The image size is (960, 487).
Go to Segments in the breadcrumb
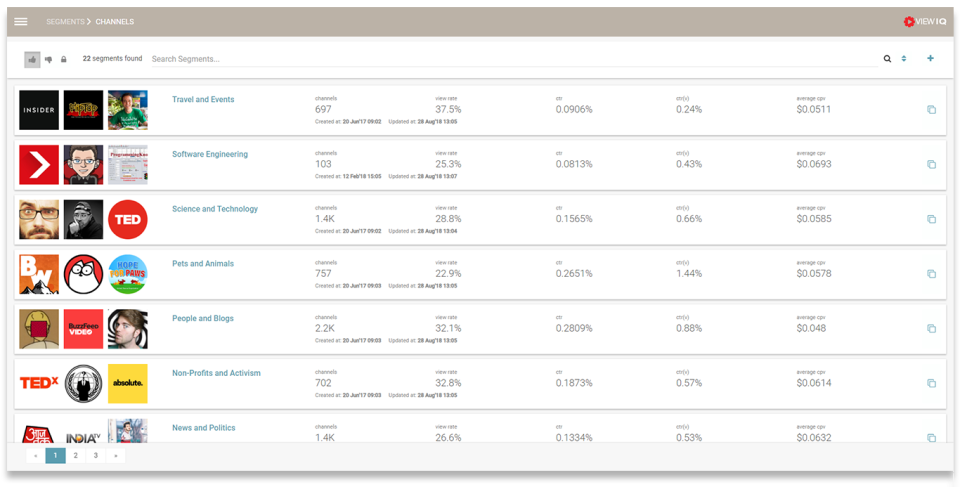click(64, 21)
